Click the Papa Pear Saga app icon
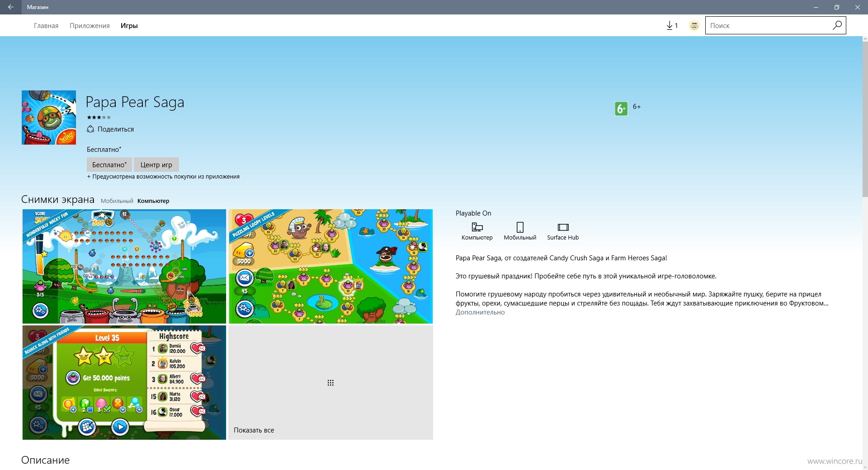 pos(49,117)
